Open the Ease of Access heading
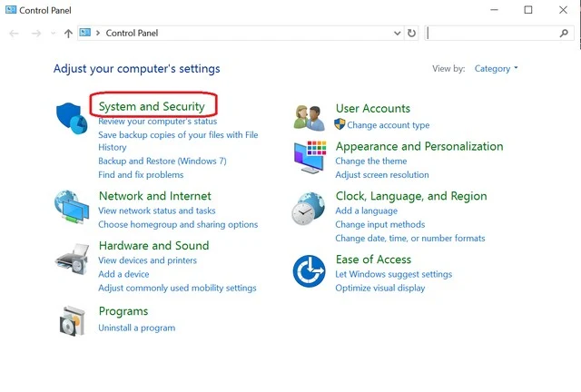 pos(373,260)
